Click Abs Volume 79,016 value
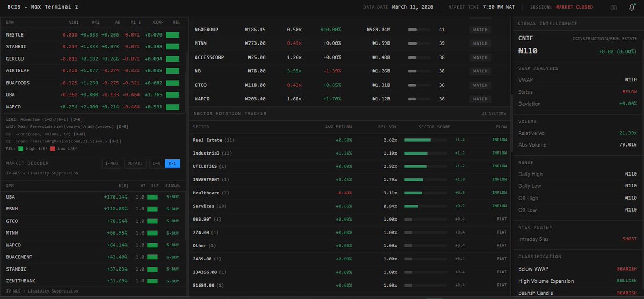The image size is (644, 299). pyautogui.click(x=628, y=145)
